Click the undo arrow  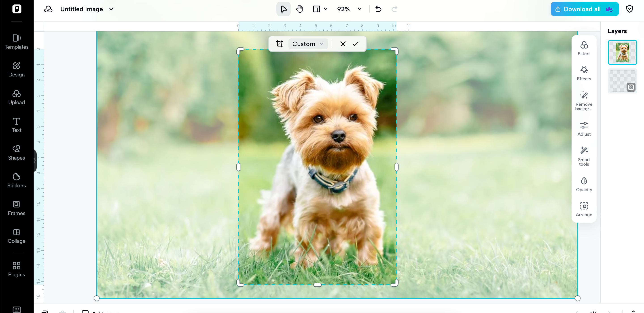tap(378, 9)
